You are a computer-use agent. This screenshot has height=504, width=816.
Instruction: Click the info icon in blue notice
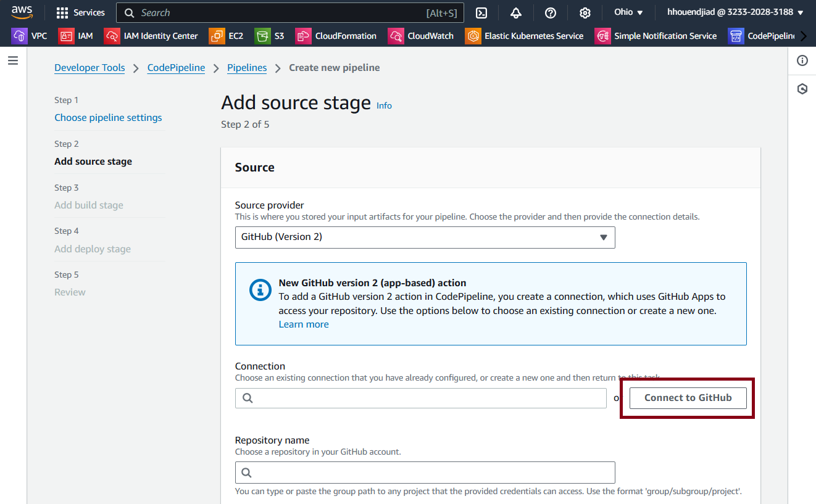coord(260,289)
